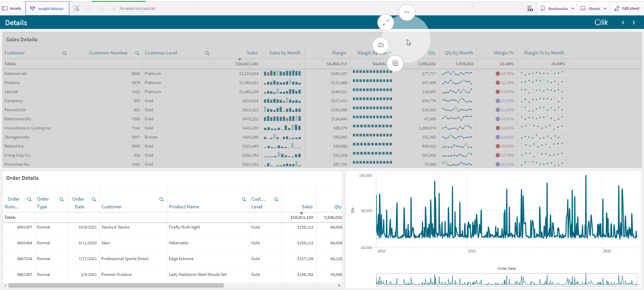The width and height of the screenshot is (644, 290).
Task: Click the mini chart range selector under Order Date
Action: pyautogui.click(x=506, y=280)
